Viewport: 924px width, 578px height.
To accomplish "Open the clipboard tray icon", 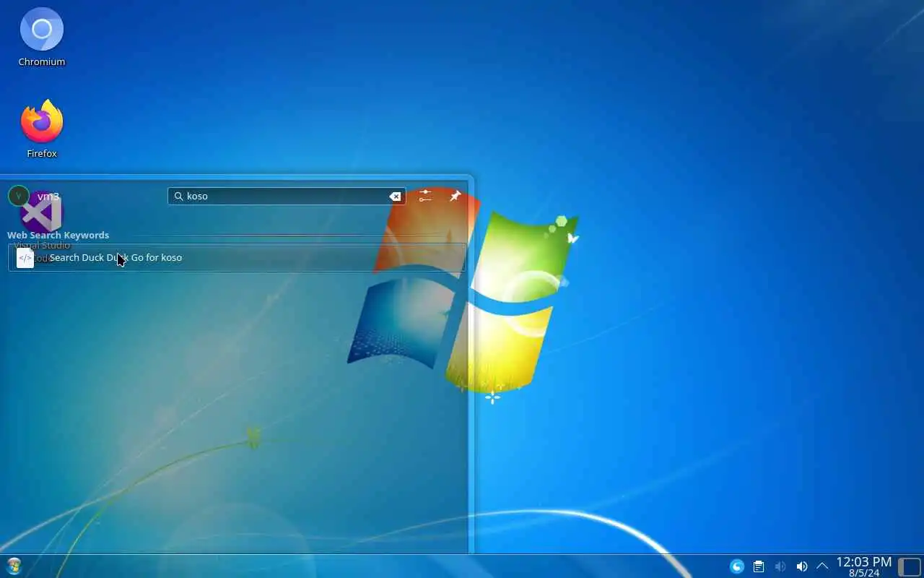I will [x=759, y=566].
